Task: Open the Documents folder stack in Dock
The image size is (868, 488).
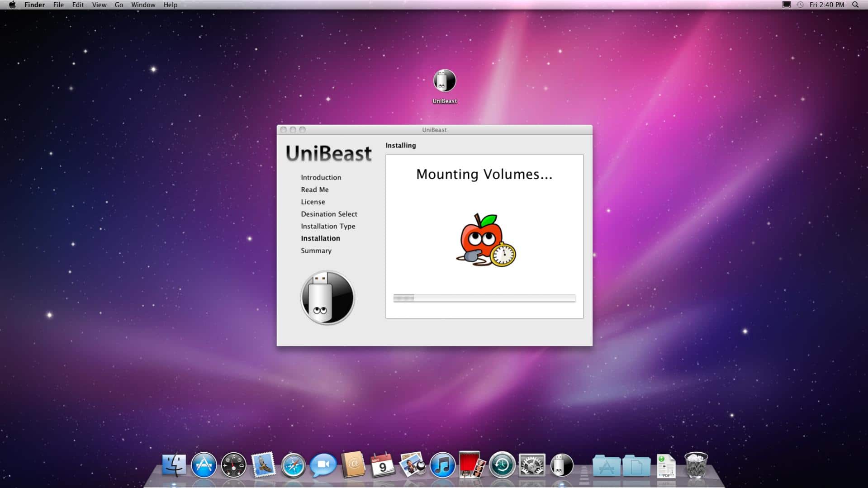Action: coord(636,466)
